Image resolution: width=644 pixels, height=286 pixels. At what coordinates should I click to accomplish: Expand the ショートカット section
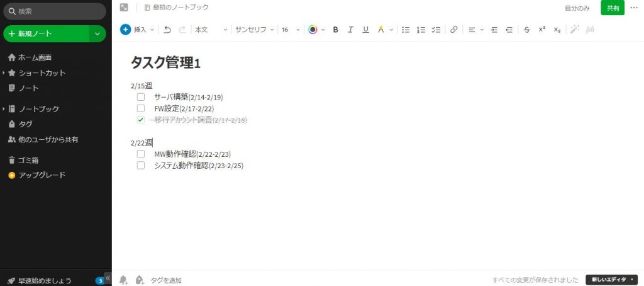point(3,73)
